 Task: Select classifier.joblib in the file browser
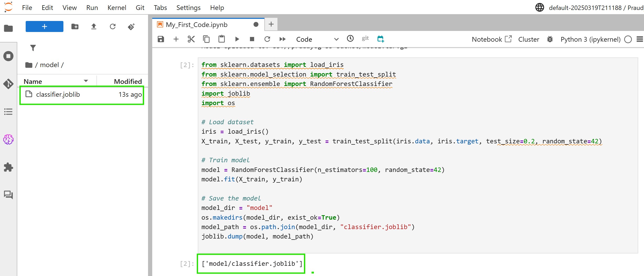58,94
